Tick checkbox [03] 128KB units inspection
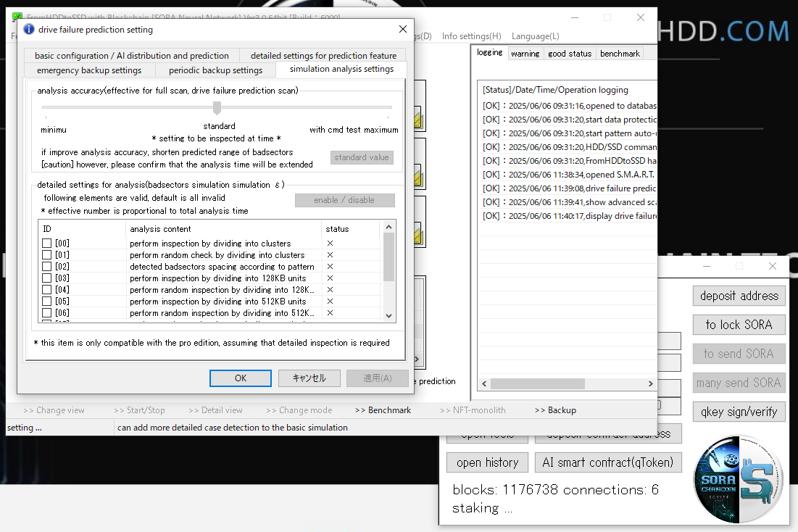798x532 pixels. coord(47,278)
